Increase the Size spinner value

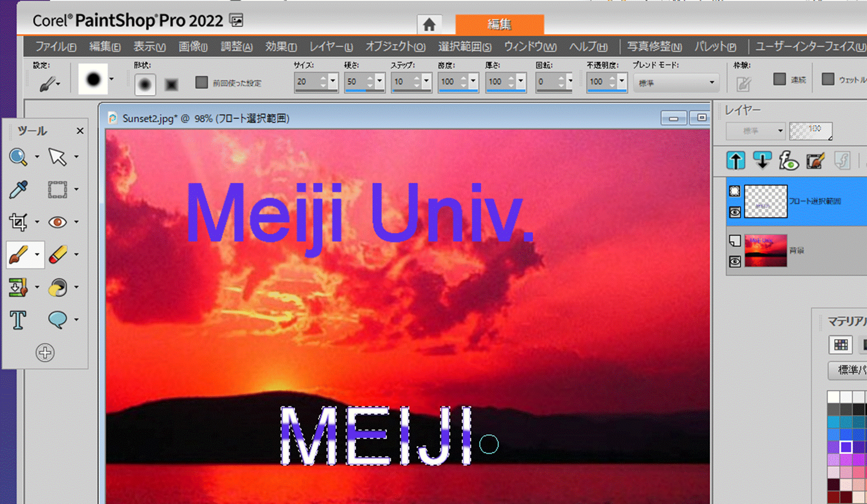click(x=323, y=78)
